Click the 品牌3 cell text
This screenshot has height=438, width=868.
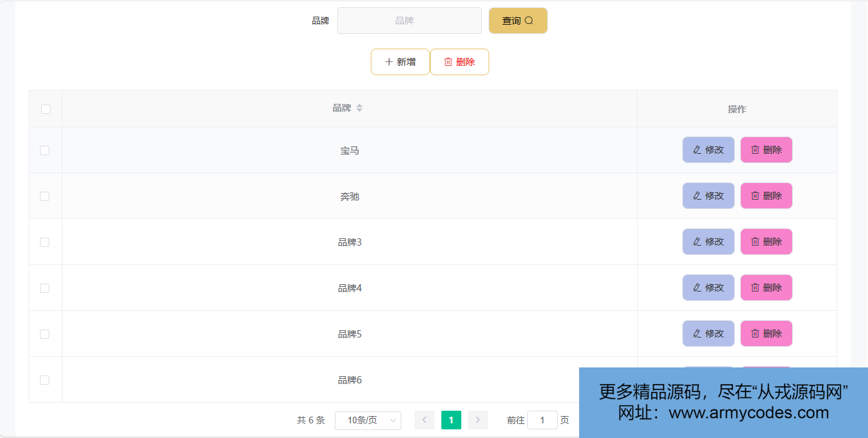(x=350, y=242)
